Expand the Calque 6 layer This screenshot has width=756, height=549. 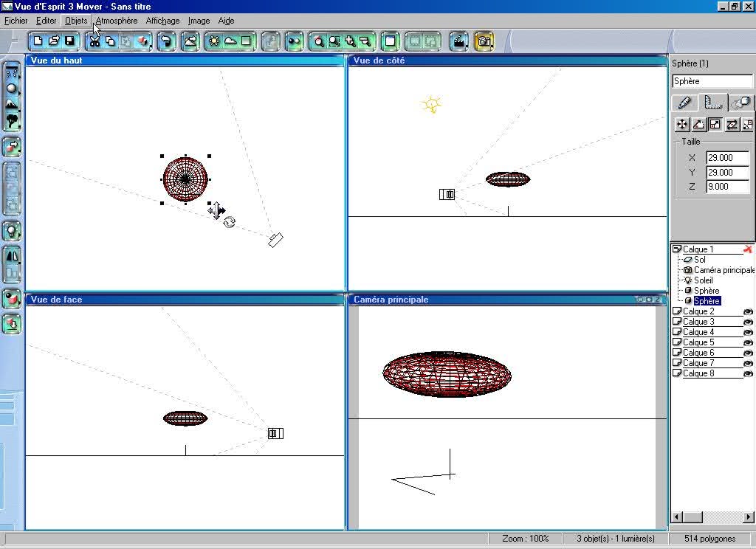677,353
